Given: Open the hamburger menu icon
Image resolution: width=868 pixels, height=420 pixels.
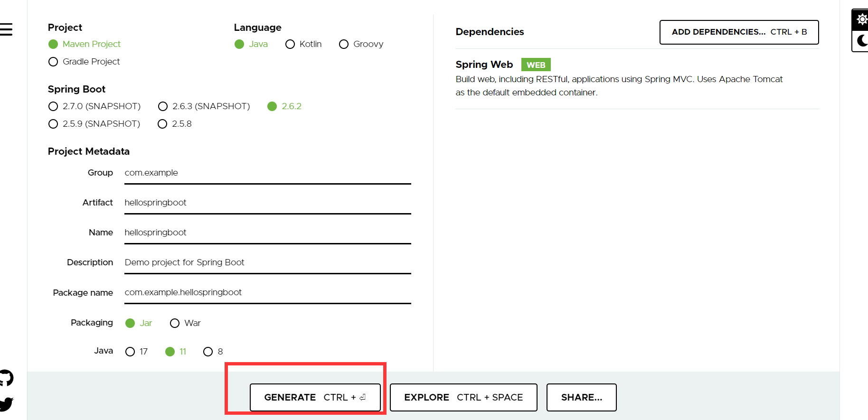Looking at the screenshot, I should tap(6, 29).
